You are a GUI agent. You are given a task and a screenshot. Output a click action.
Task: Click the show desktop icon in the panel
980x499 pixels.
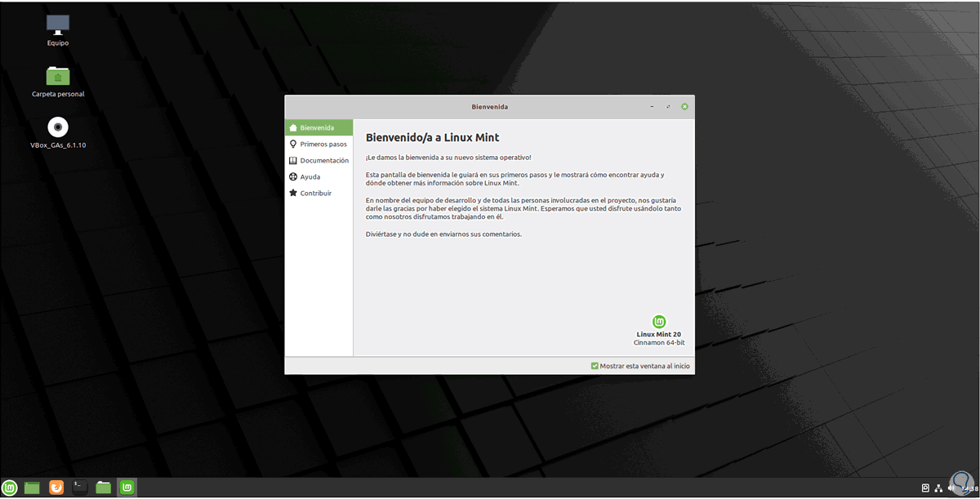32,488
